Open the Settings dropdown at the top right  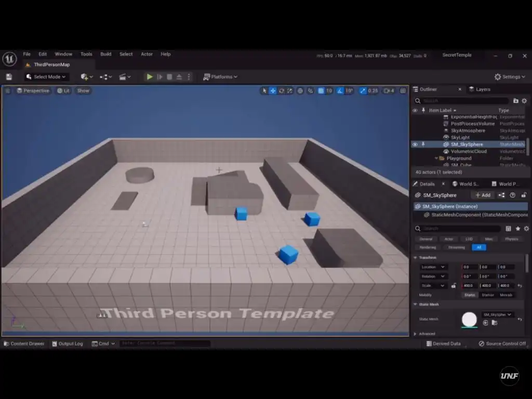510,77
